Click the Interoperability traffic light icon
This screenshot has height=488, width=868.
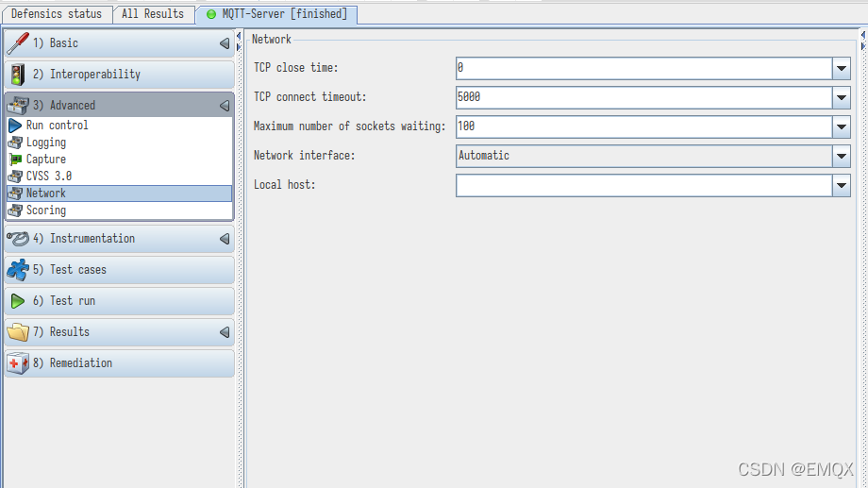[x=17, y=75]
